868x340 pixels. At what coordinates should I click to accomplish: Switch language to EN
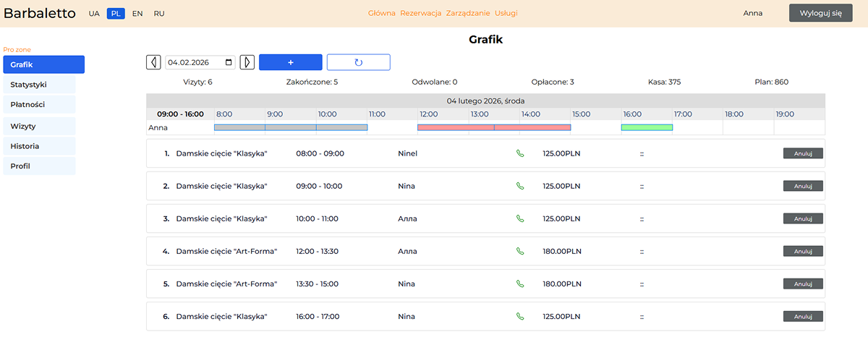click(137, 14)
